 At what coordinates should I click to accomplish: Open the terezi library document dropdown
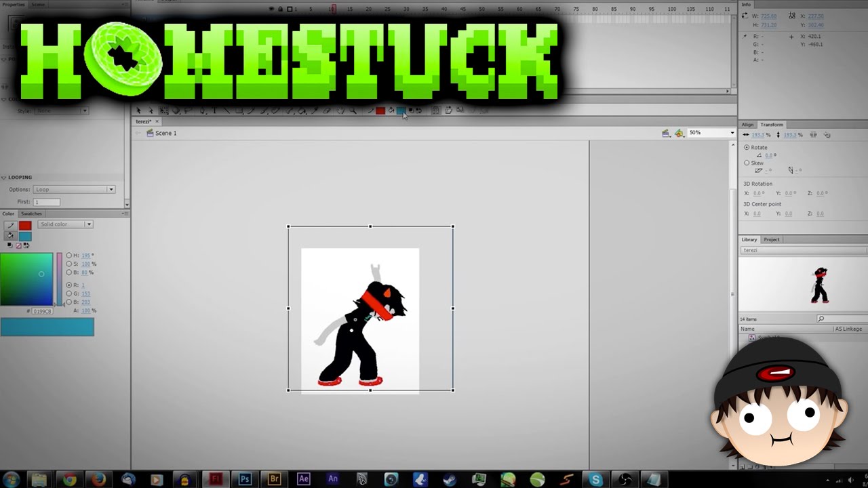tap(804, 250)
